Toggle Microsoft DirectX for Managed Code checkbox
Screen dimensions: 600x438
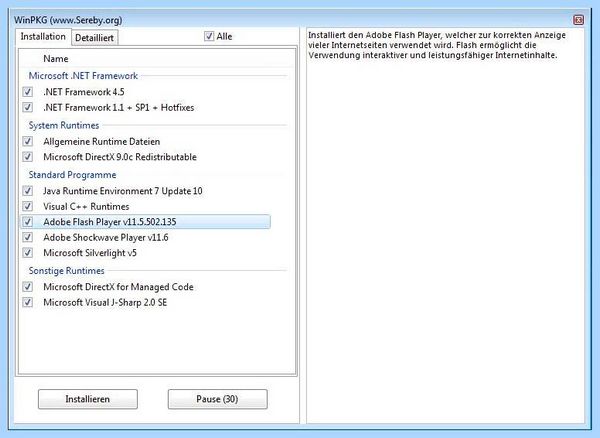click(28, 287)
